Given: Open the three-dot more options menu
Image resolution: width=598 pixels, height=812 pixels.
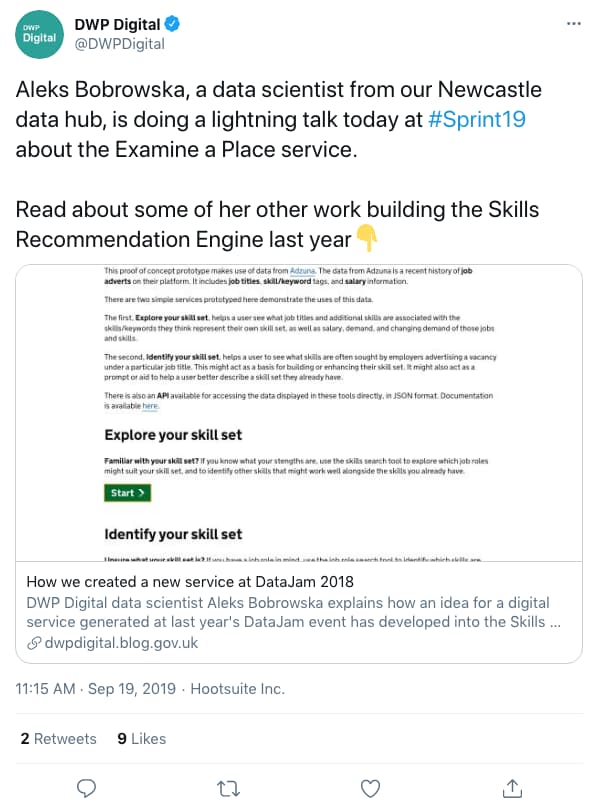Looking at the screenshot, I should point(574,23).
